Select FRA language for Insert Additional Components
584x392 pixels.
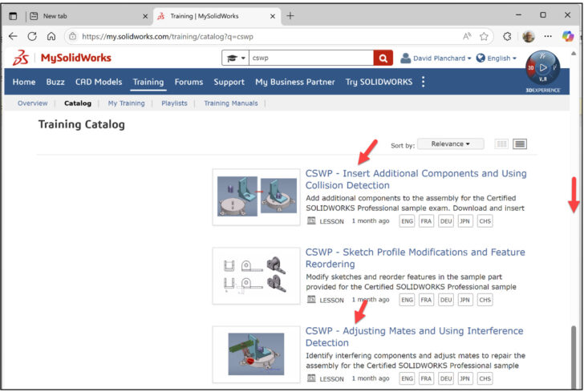click(426, 221)
